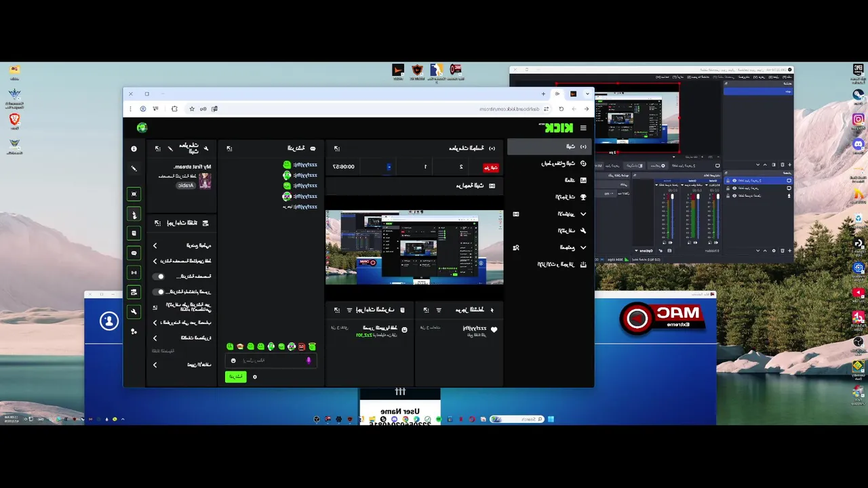Click the stream preview video thumbnail
Viewport: 868px width, 488px height.
414,247
